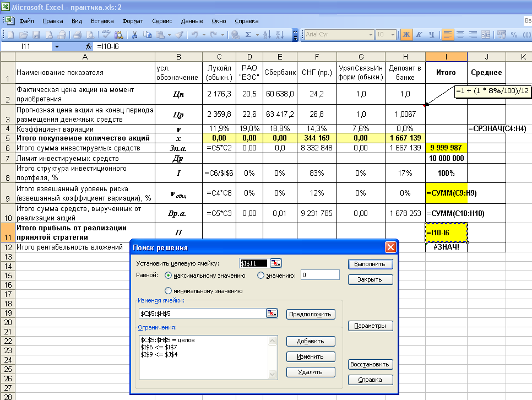Click Удалить constraint button

tap(310, 372)
